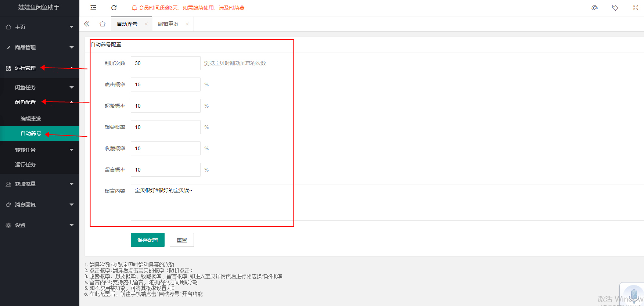Click the 运行管理 grid icon
The image size is (644, 306).
tap(8, 68)
